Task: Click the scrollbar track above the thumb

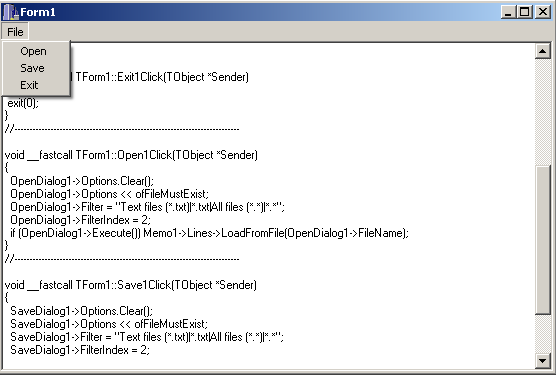Action: pyautogui.click(x=542, y=112)
